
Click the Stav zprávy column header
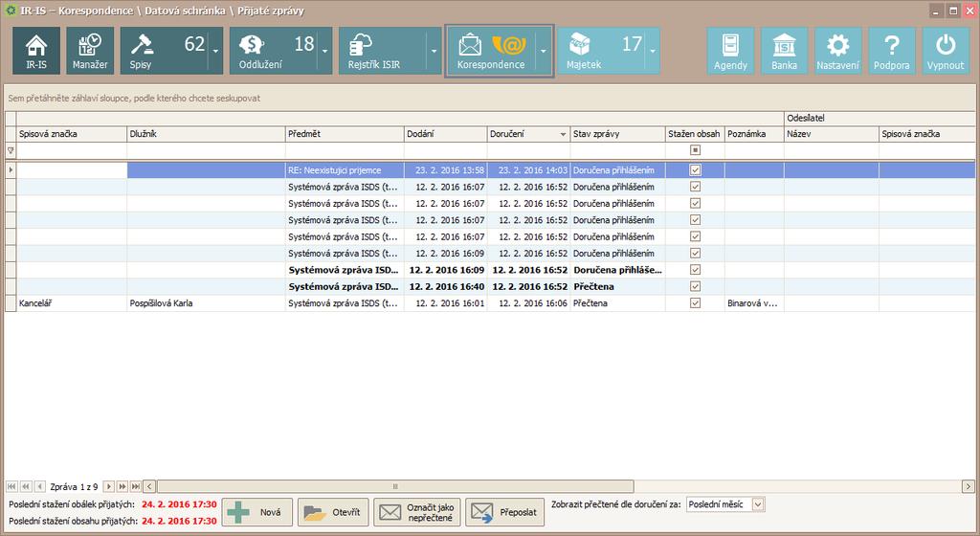[x=617, y=134]
